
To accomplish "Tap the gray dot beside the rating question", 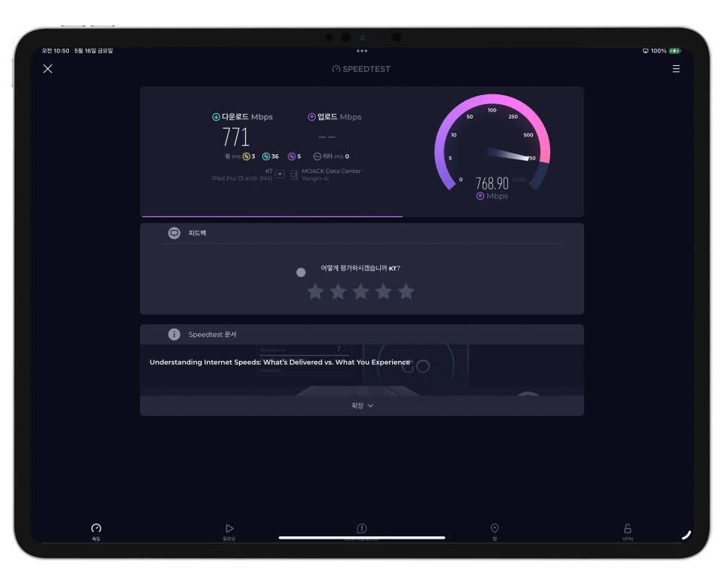I will coord(301,273).
